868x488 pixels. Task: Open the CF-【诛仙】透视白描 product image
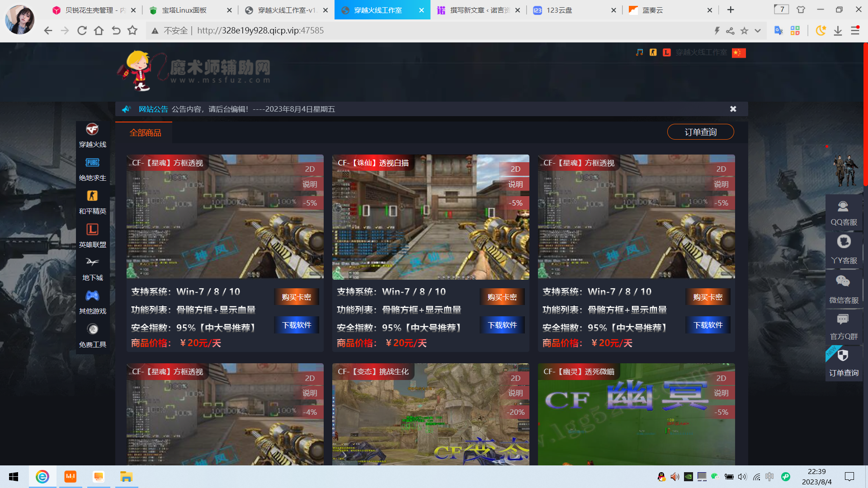tap(430, 217)
